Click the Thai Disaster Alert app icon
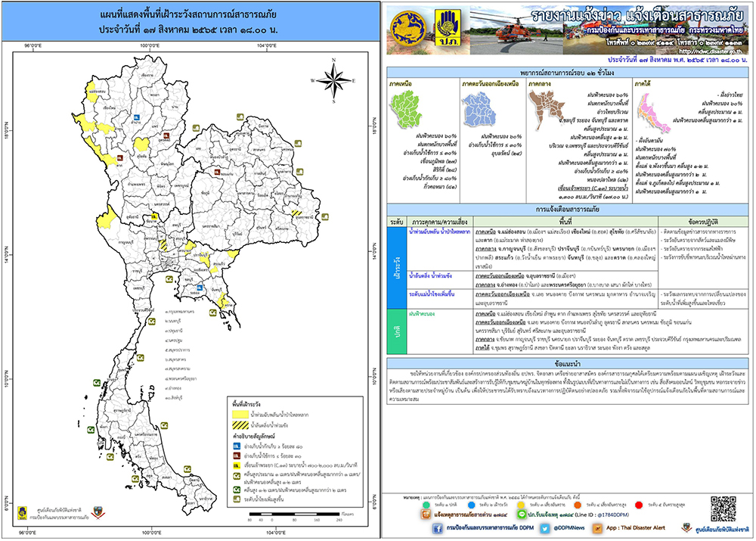 pyautogui.click(x=597, y=528)
